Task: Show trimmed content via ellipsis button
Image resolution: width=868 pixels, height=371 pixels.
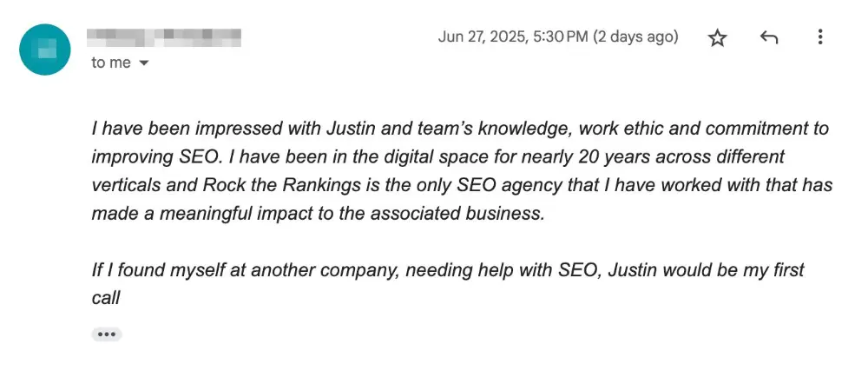Action: pos(107,334)
